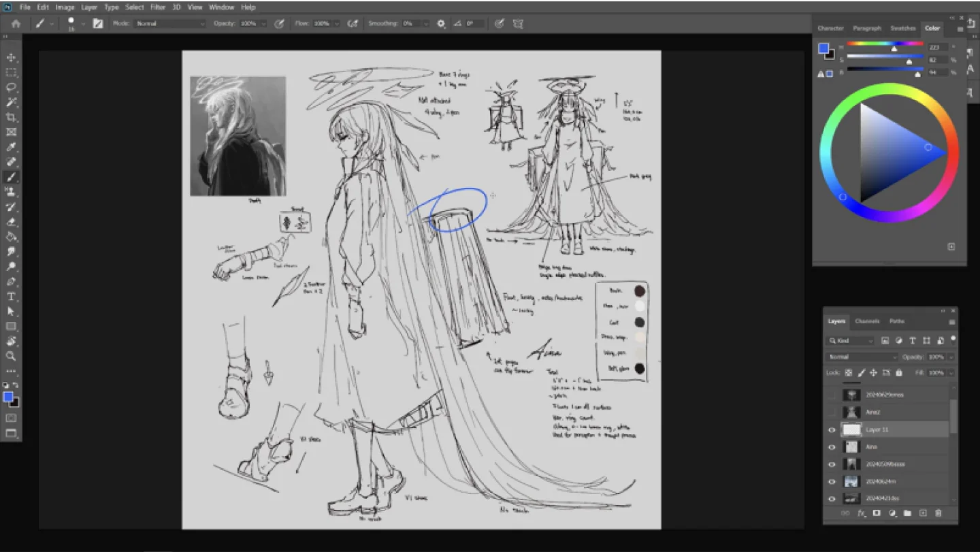980x552 pixels.
Task: Click the add layer mask icon
Action: [877, 513]
